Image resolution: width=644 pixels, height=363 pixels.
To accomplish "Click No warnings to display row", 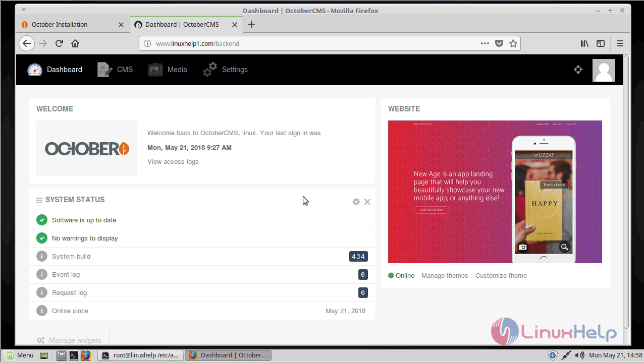I will [202, 238].
